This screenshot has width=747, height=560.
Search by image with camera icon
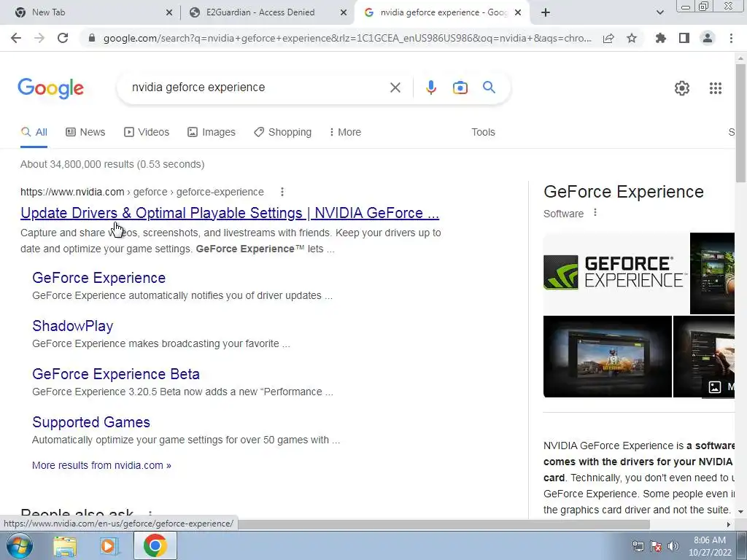click(x=460, y=87)
